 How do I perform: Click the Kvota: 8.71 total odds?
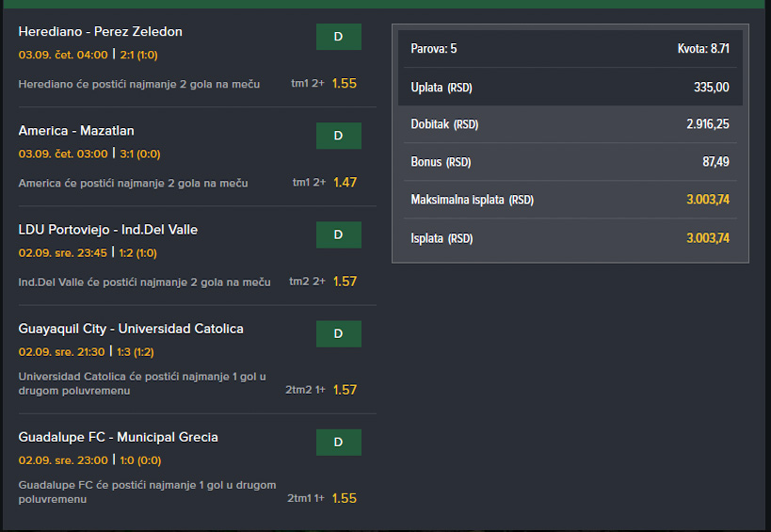tap(703, 49)
